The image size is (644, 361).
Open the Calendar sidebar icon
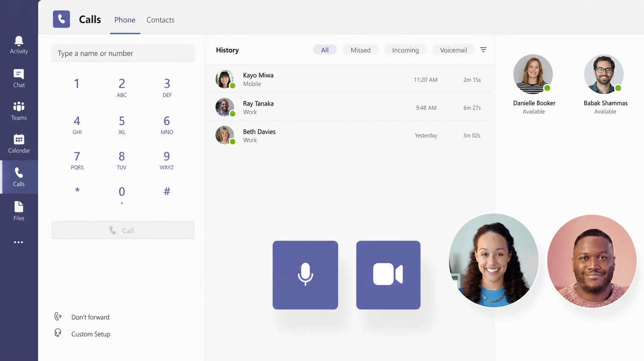[19, 144]
